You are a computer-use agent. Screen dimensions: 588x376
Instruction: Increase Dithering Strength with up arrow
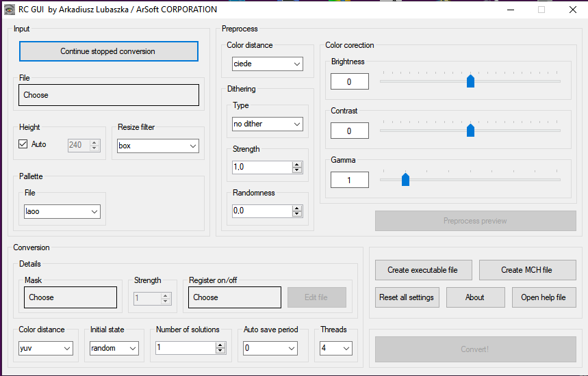(x=297, y=164)
